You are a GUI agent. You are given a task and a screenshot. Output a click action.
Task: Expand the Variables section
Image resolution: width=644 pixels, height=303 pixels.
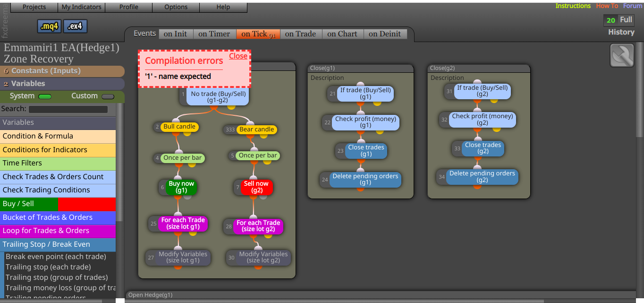click(x=62, y=84)
